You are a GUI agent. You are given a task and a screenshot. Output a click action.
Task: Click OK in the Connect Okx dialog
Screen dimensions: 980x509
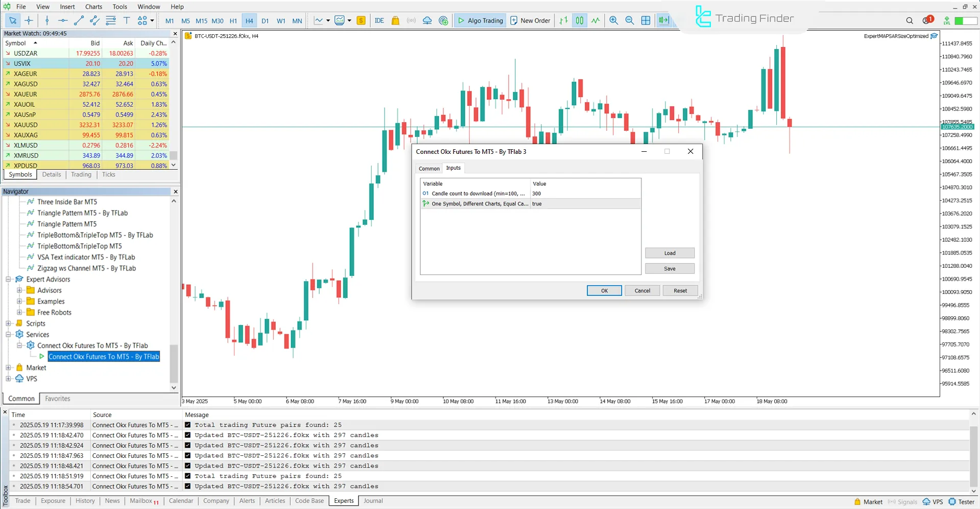pyautogui.click(x=604, y=290)
